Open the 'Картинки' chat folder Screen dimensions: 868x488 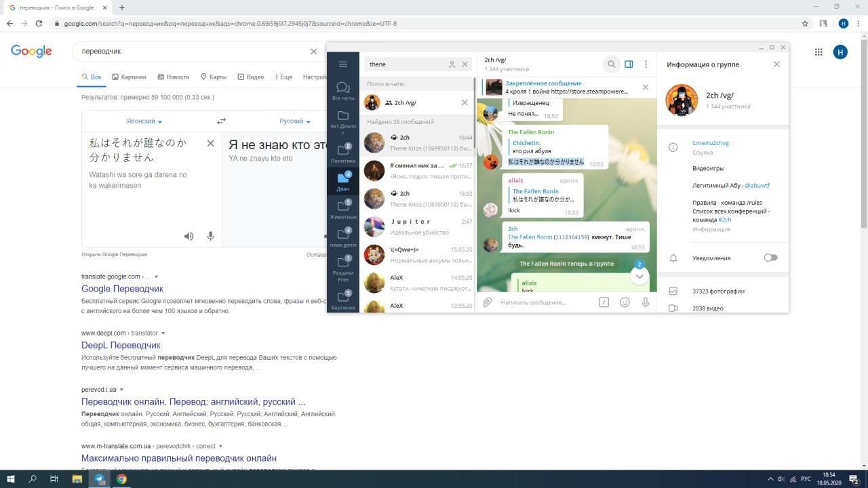tap(343, 300)
